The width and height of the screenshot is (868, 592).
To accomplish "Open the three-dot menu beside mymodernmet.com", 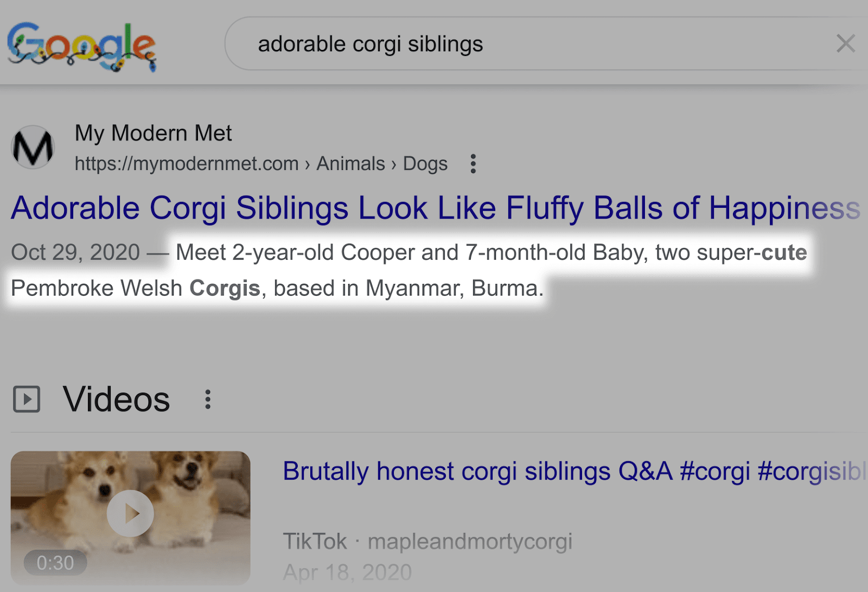I will coord(473,163).
